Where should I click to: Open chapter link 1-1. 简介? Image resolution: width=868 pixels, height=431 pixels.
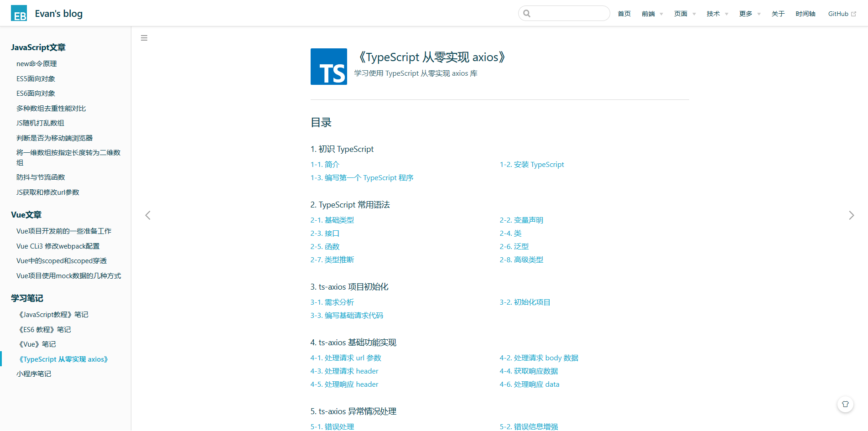coord(325,165)
